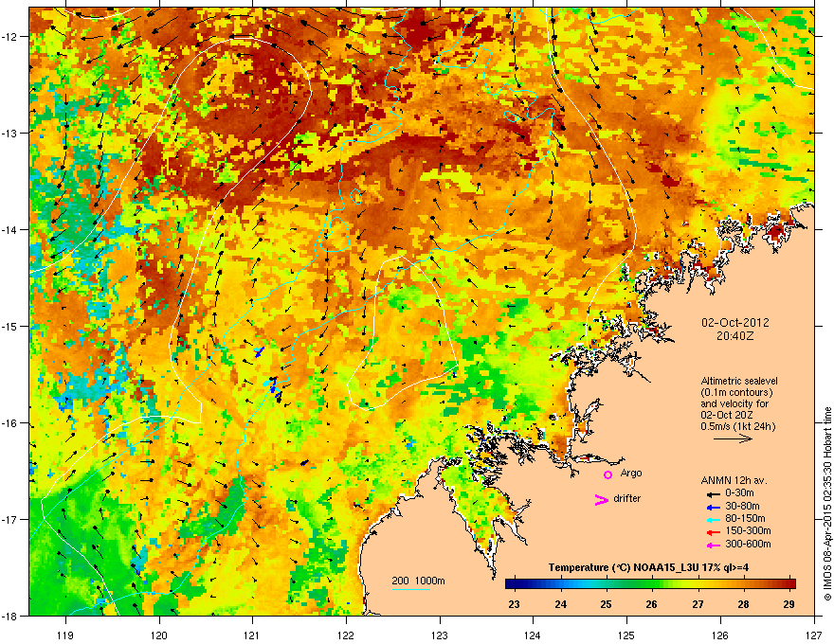
Task: Click the colorbar tick label 28
Action: (x=744, y=604)
